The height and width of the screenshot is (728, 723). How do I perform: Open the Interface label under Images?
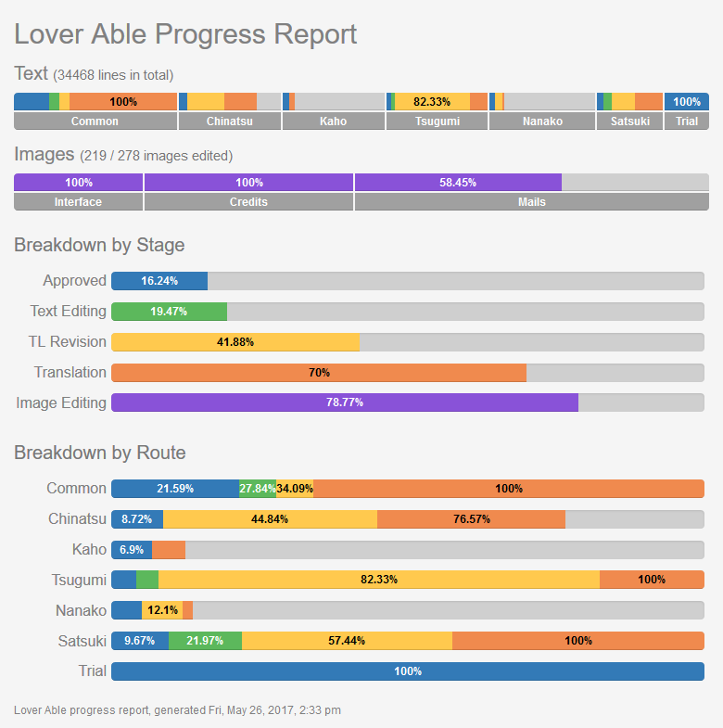click(x=78, y=202)
